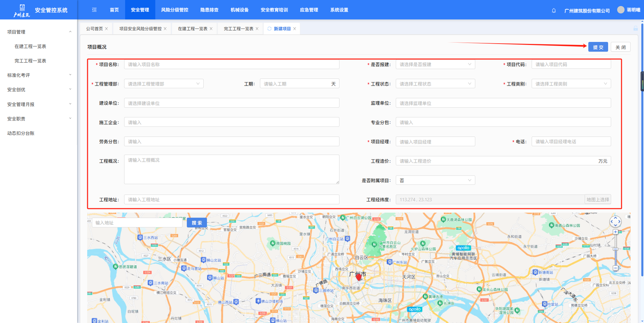Image resolution: width=644 pixels, height=323 pixels.
Task: Click the red location marker on map
Action: click(x=359, y=277)
